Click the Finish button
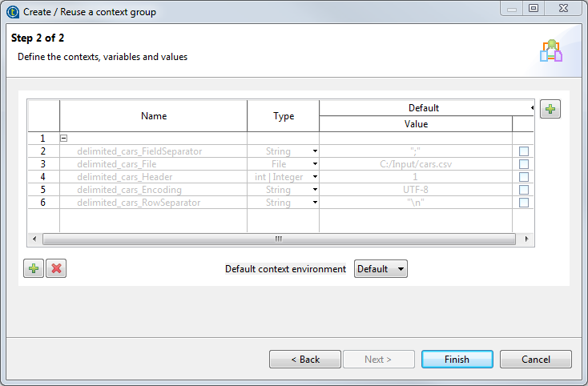 coord(457,360)
